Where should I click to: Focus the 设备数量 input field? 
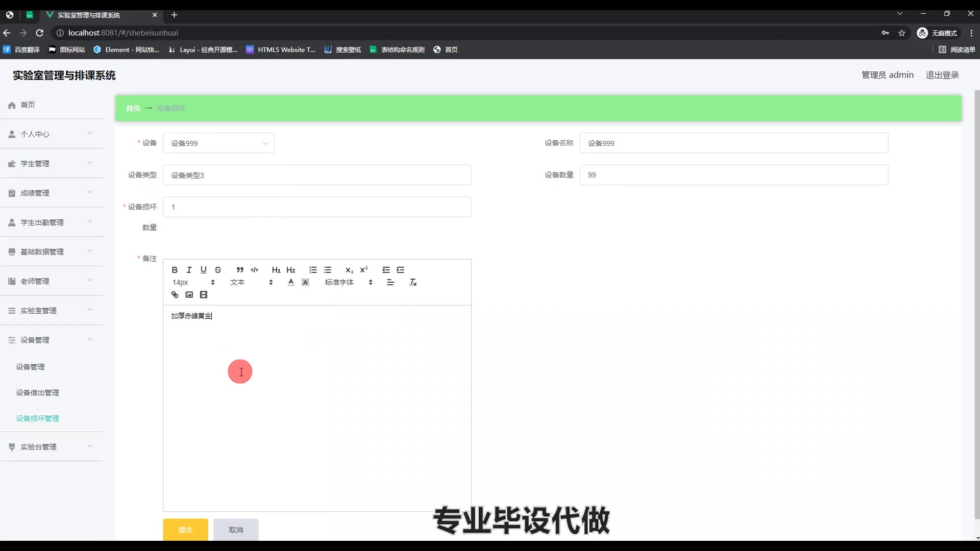tap(734, 175)
